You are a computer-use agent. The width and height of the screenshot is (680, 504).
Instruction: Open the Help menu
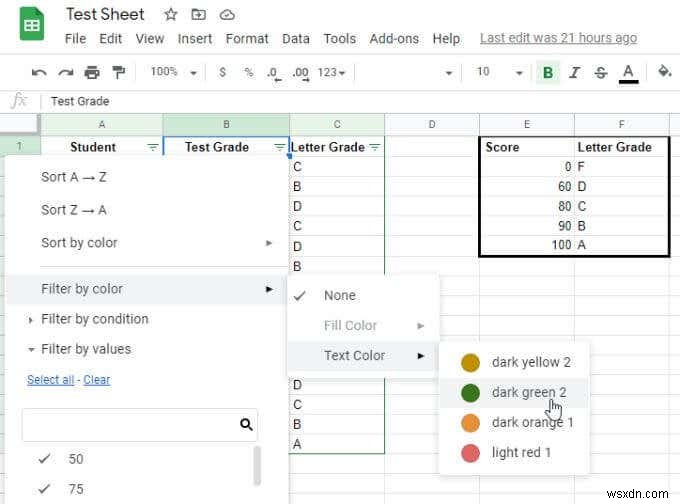[x=446, y=39]
